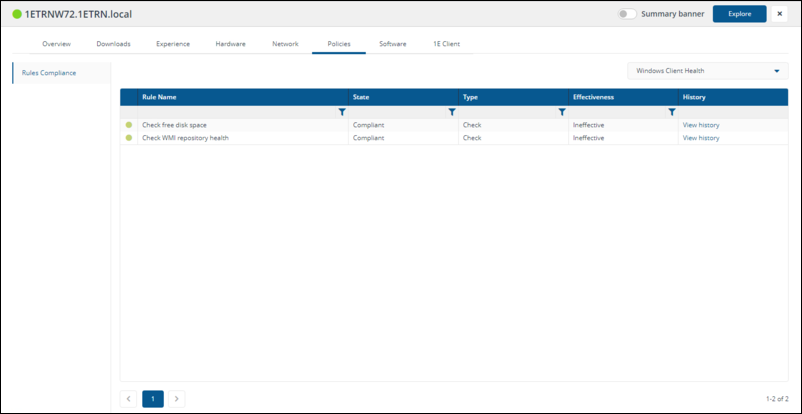Toggle the Summary banner switch
The width and height of the screenshot is (802, 414).
pyautogui.click(x=627, y=14)
